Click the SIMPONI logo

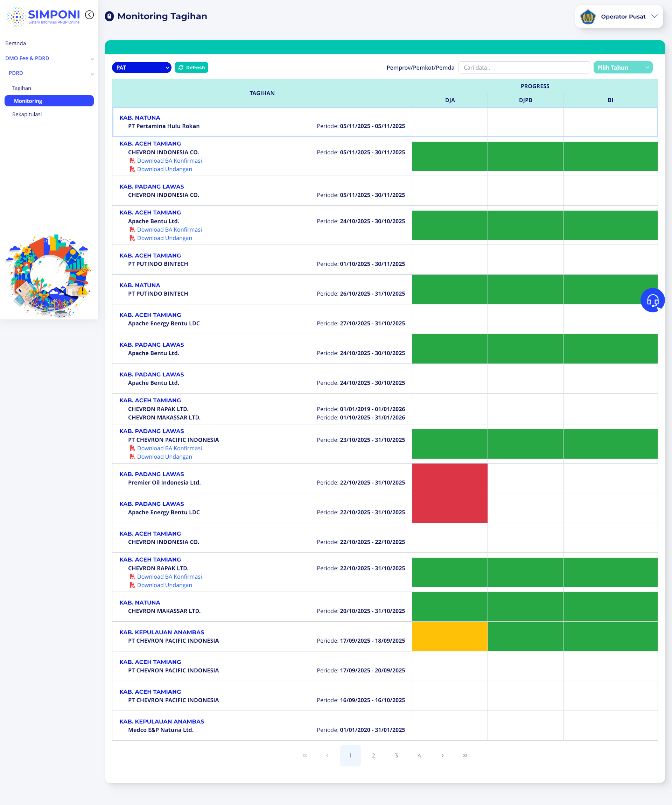point(43,16)
